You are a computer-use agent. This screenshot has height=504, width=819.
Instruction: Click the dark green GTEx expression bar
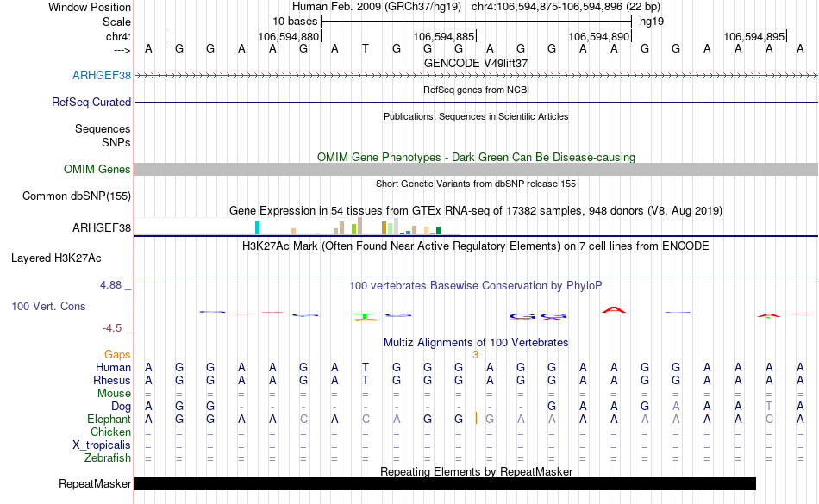pos(438,231)
